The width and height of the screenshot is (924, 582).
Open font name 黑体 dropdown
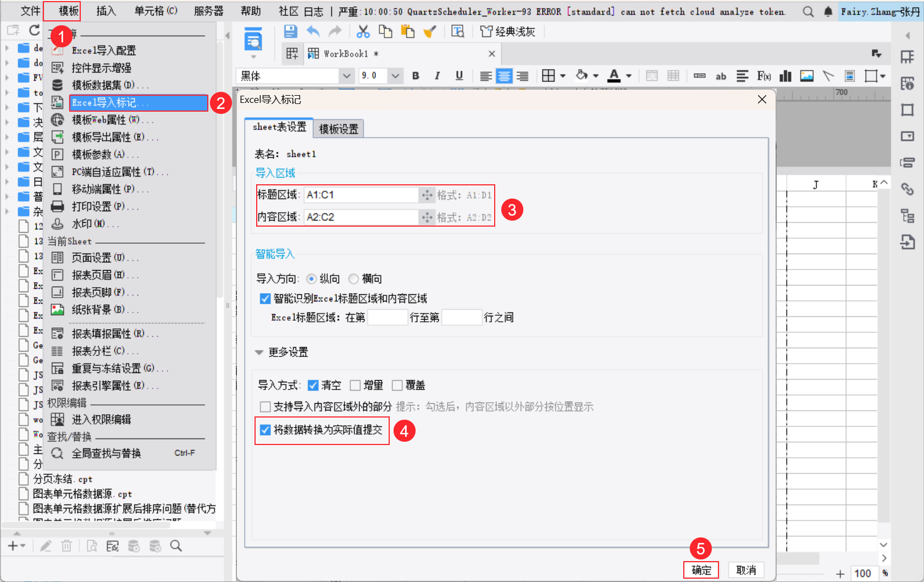[346, 76]
